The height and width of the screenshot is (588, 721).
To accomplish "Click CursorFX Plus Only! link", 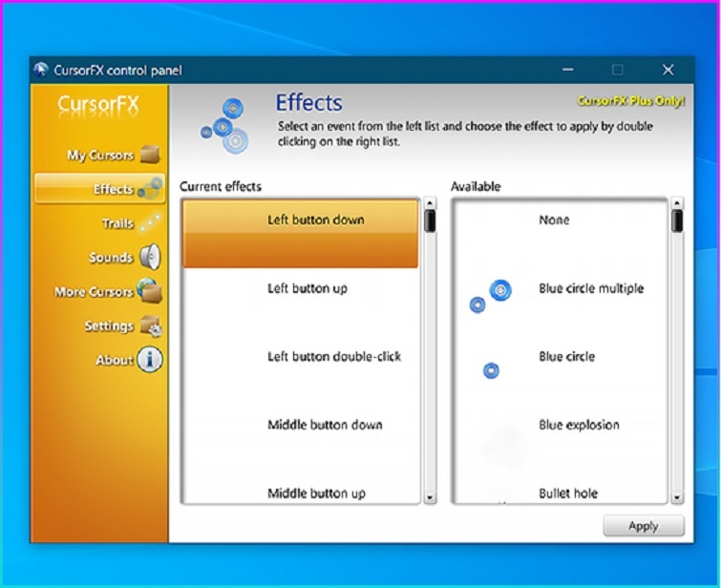I will pyautogui.click(x=631, y=100).
